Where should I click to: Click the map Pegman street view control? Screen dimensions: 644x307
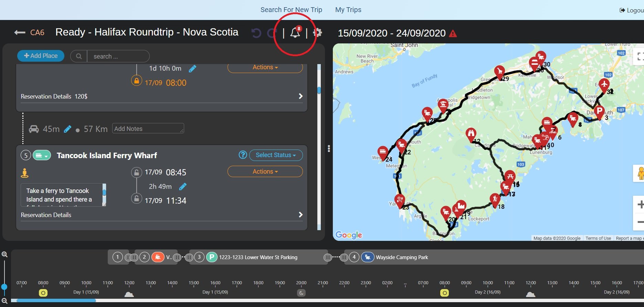point(640,173)
